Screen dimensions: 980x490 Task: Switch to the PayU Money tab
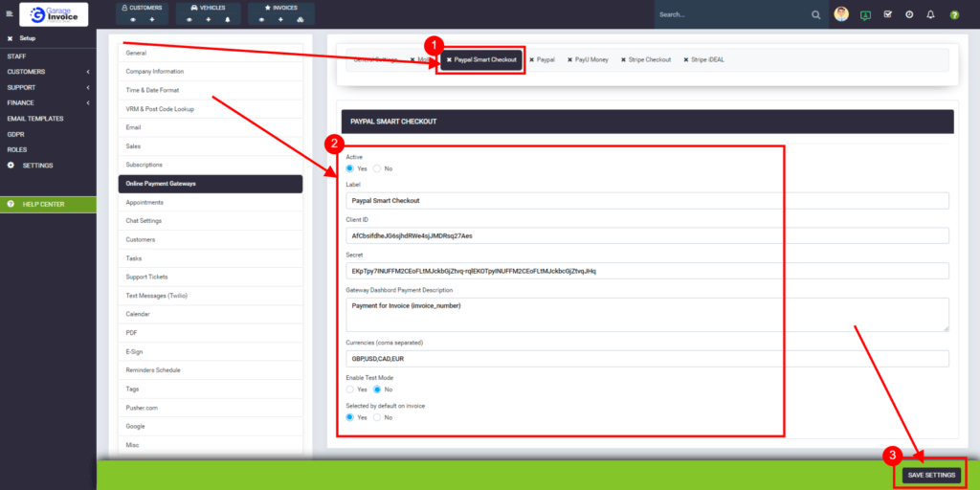point(588,60)
